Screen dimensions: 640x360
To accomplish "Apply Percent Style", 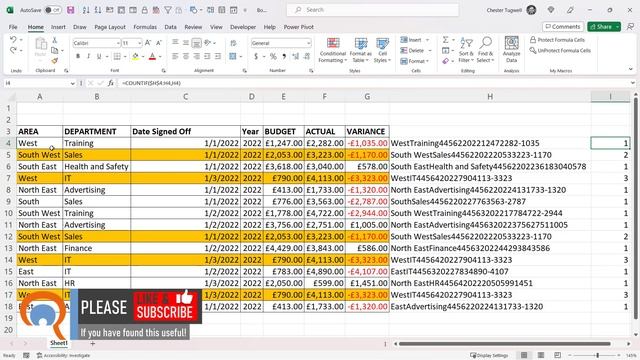I will click(273, 56).
